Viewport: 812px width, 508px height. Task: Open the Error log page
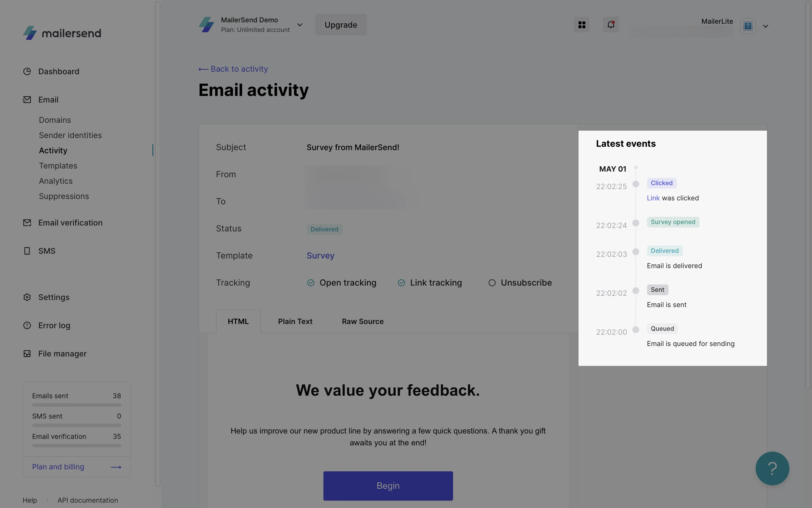(x=54, y=325)
